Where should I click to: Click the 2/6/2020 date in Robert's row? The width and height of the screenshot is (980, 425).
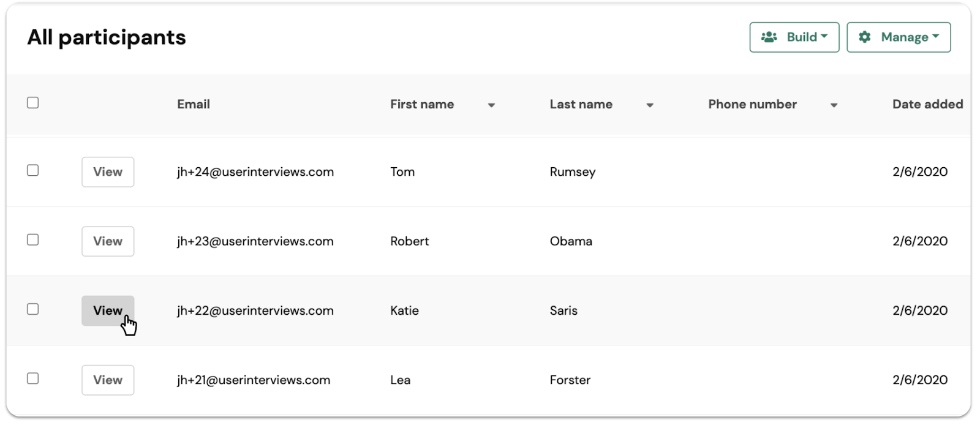click(920, 241)
